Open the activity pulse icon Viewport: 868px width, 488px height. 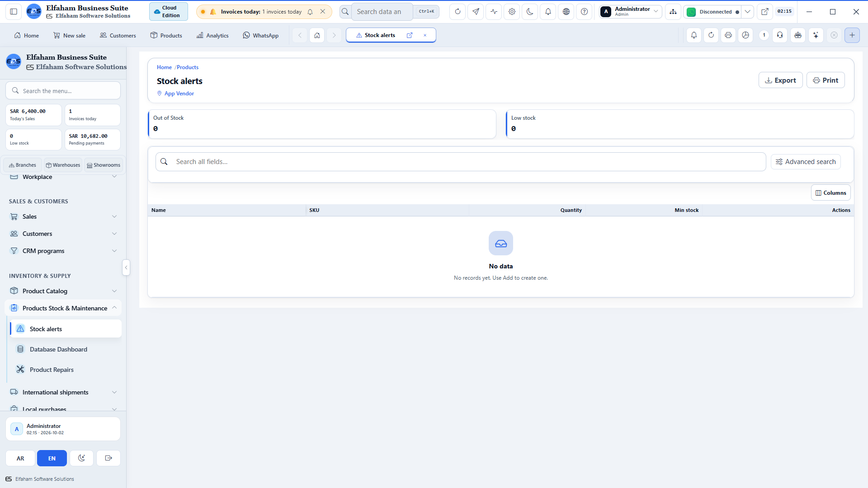tap(494, 12)
